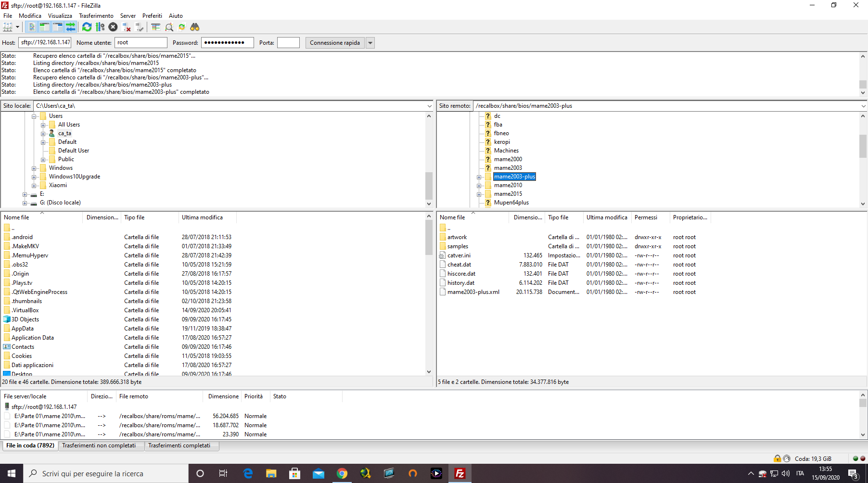
Task: Collapse the Users folder in local tree
Action: 34,116
